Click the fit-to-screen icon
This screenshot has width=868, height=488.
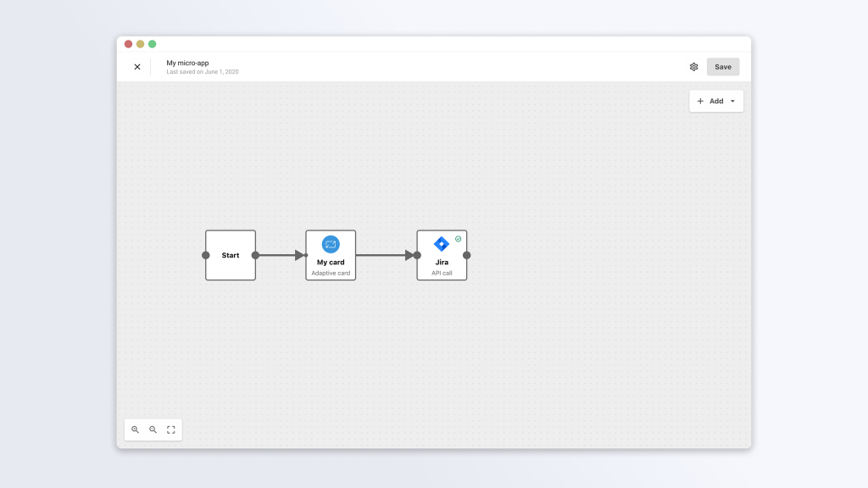click(x=171, y=430)
